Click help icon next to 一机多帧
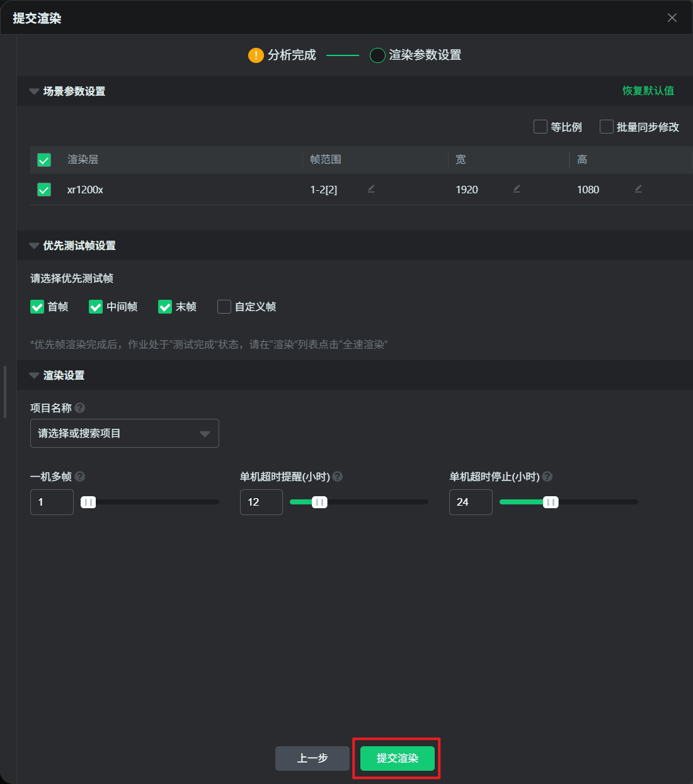Screen dimensions: 693x784 pyautogui.click(x=80, y=477)
